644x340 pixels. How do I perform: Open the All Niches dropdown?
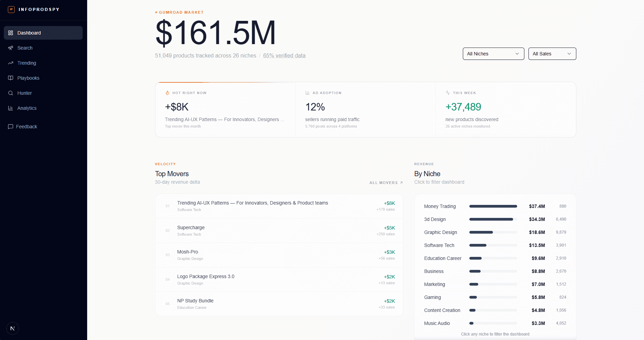point(493,54)
